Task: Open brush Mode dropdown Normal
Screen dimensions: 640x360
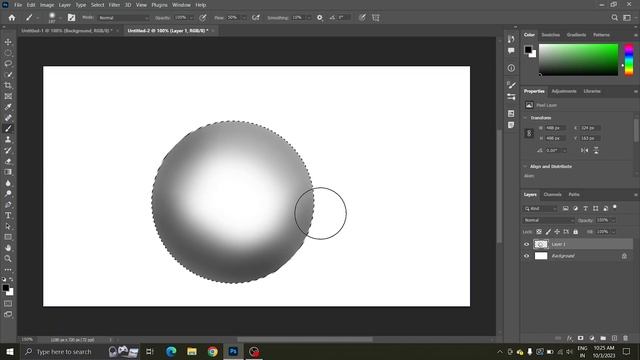Action: (124, 18)
